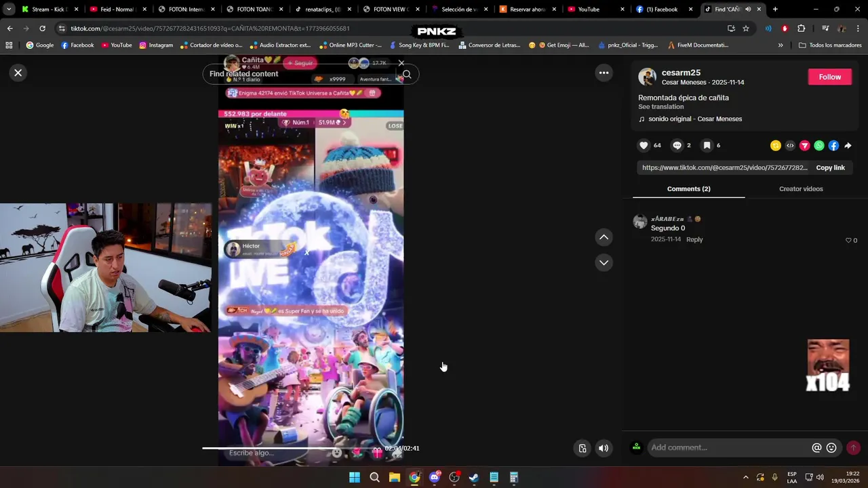Copy the video link
Viewport: 868px width, 488px height.
click(x=830, y=167)
